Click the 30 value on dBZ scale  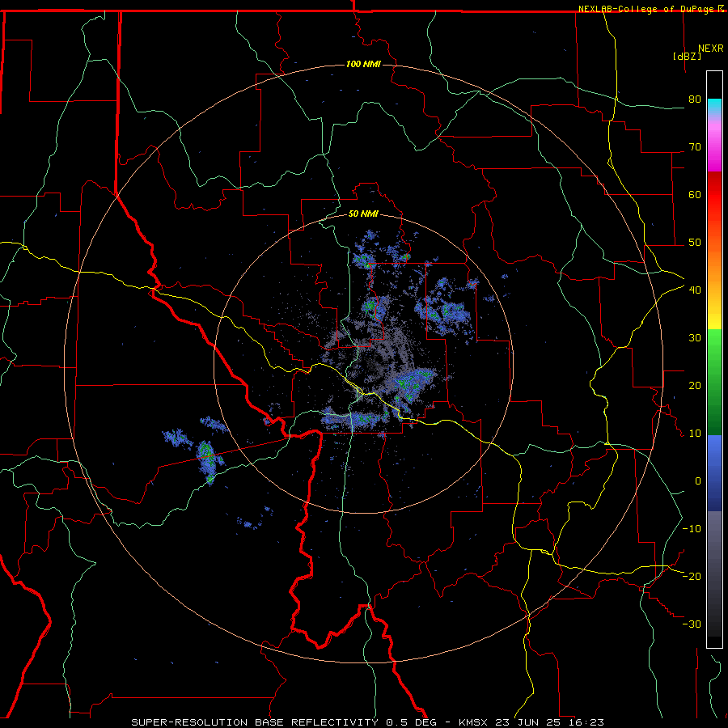(695, 338)
